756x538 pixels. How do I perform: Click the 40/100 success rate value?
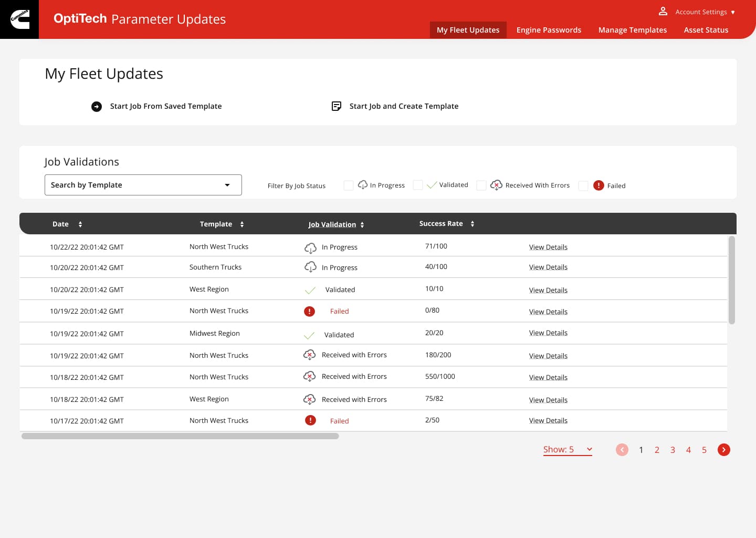click(x=436, y=267)
